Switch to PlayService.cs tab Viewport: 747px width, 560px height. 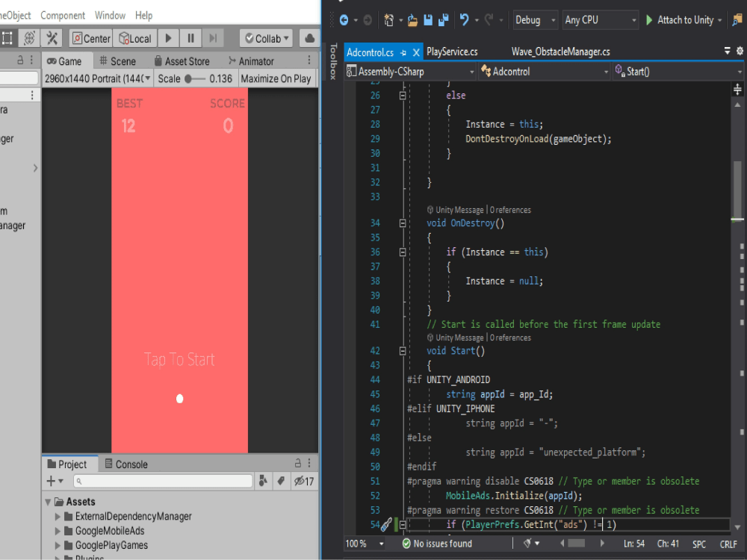(452, 52)
